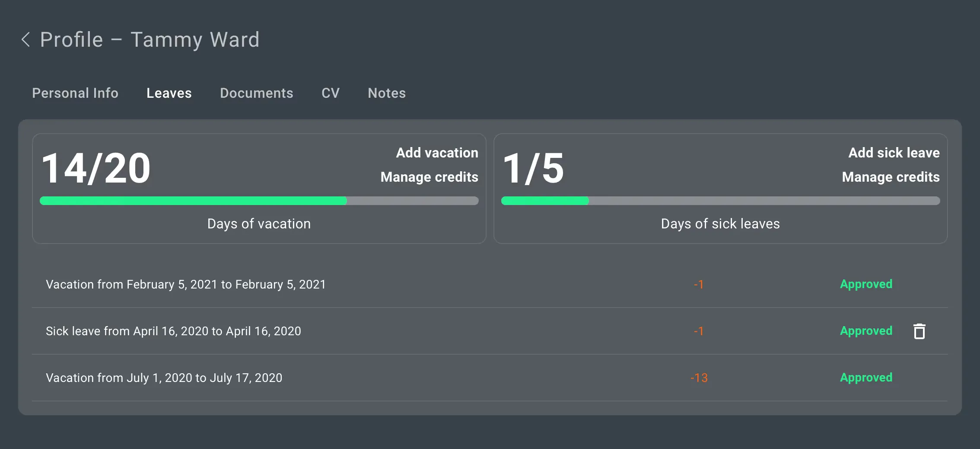Image resolution: width=980 pixels, height=449 pixels.
Task: Click the sick leave days progress bar
Action: click(x=721, y=201)
